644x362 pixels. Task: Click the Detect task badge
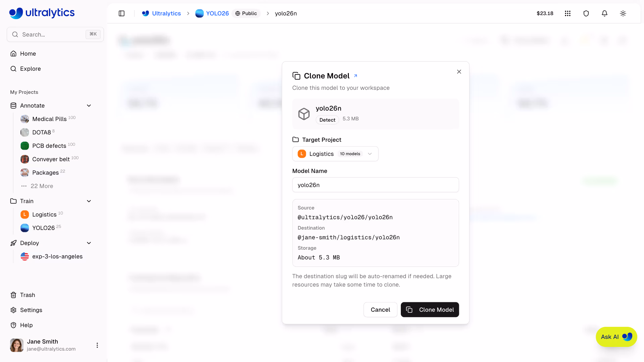coord(327,120)
